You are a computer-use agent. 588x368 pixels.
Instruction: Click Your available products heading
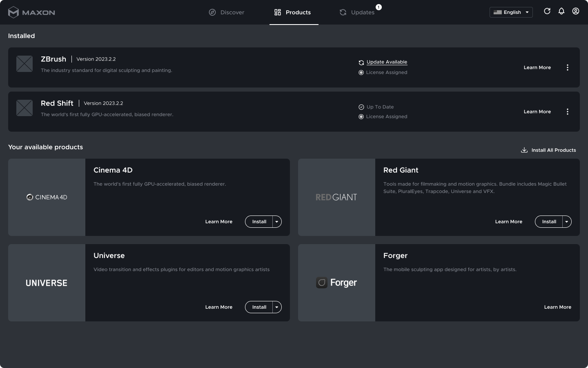point(46,147)
